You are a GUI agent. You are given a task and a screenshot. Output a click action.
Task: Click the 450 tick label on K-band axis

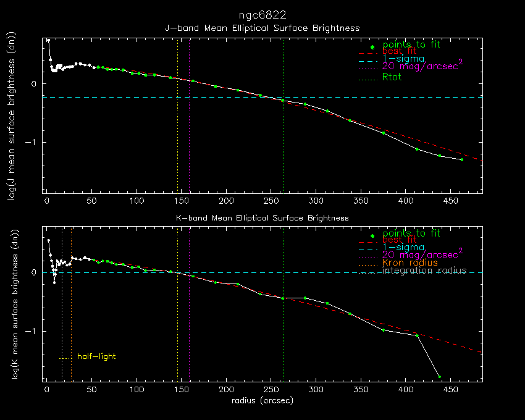(451, 390)
